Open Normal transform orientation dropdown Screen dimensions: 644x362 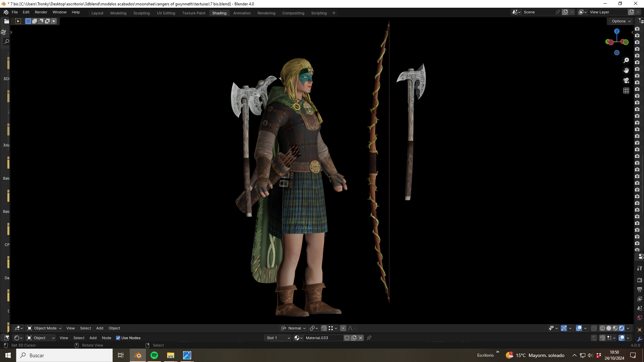[x=293, y=328]
